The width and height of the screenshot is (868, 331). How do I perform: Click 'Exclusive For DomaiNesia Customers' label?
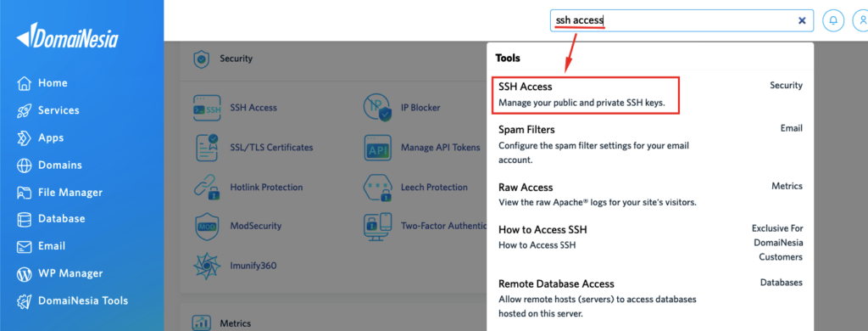coord(777,243)
